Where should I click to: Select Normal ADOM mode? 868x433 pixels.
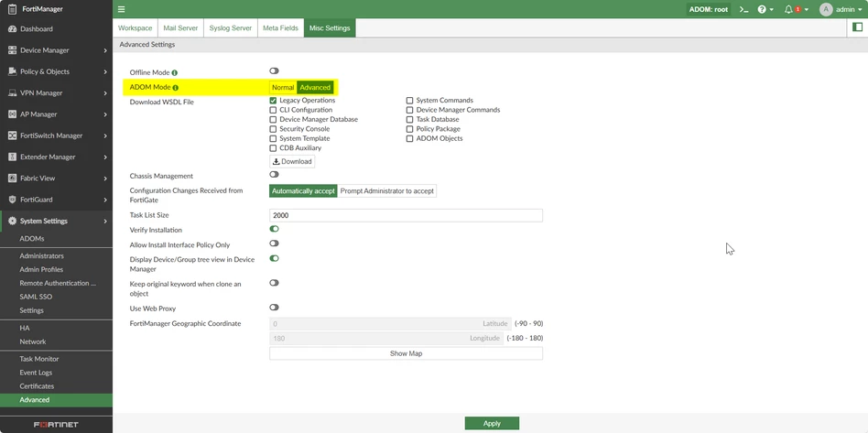[x=283, y=88]
